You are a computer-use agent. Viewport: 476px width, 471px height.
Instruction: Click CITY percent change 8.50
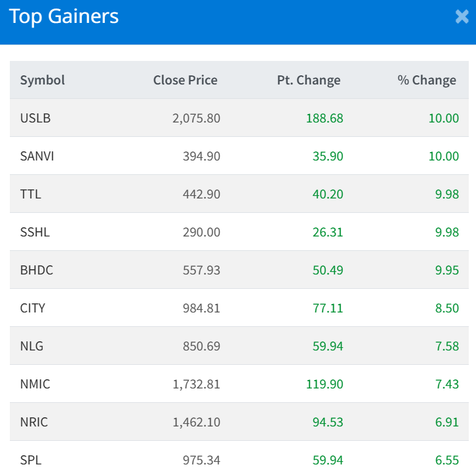(x=446, y=309)
